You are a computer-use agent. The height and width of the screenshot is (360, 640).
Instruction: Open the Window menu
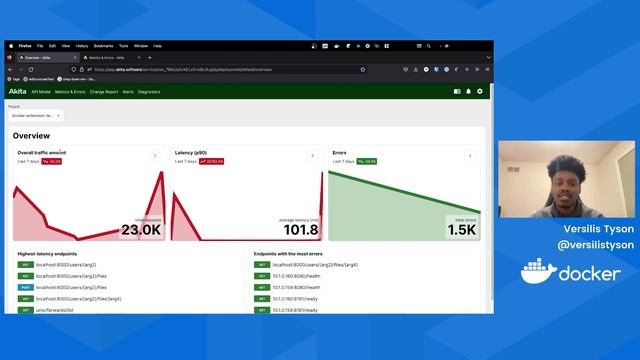tap(141, 46)
